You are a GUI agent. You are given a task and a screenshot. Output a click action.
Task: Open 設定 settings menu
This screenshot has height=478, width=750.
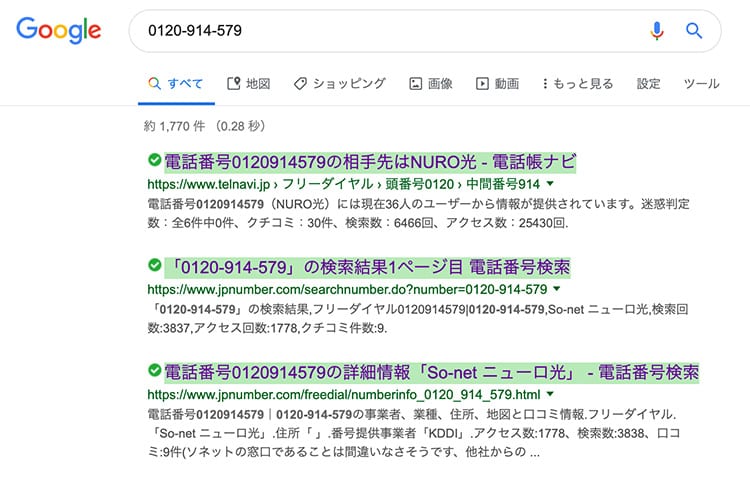[x=648, y=84]
